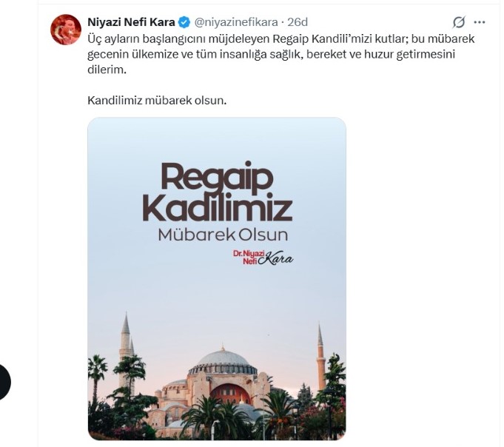Open the Regaip Kandili image attachment
The height and width of the screenshot is (447, 504).
coord(217,278)
